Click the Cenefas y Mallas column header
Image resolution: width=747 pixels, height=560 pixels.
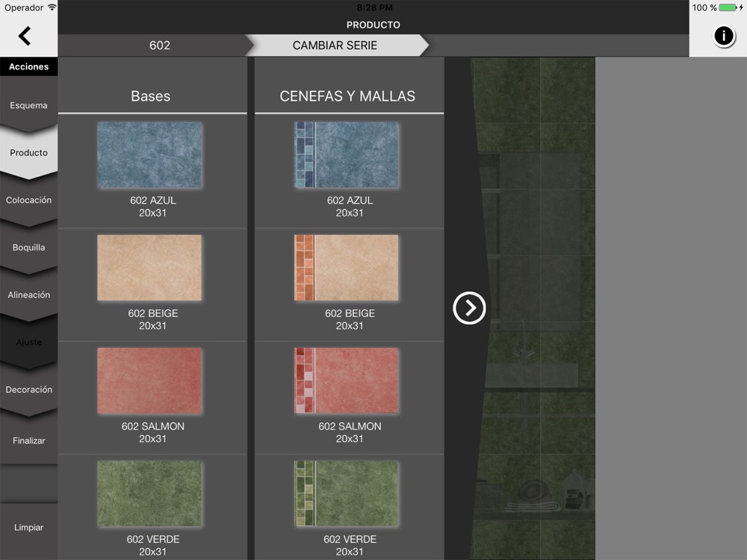pyautogui.click(x=347, y=96)
